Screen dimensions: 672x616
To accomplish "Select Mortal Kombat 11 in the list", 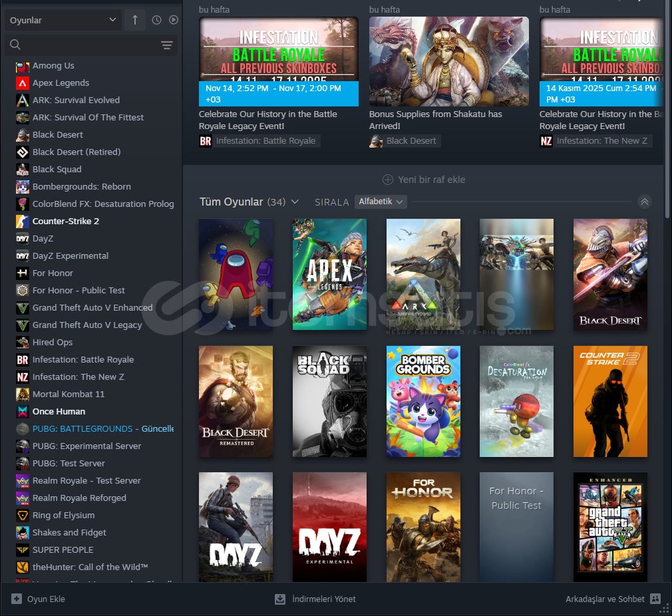I will [68, 394].
